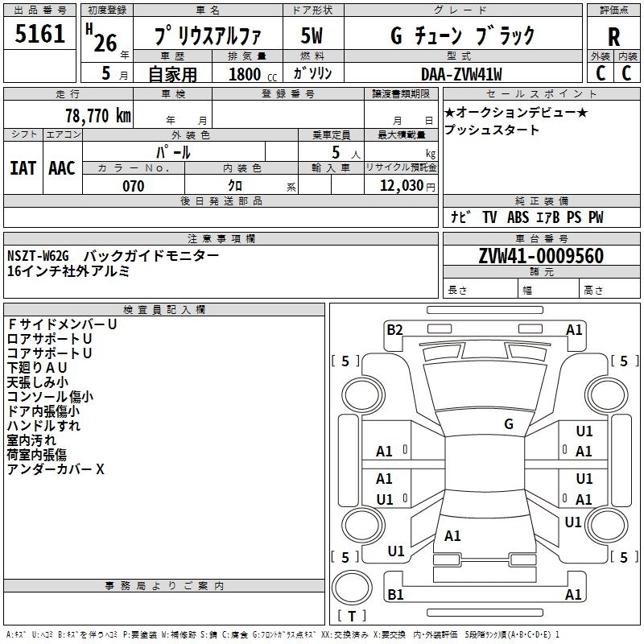Click the mileage value 78,770 km

pos(98,116)
